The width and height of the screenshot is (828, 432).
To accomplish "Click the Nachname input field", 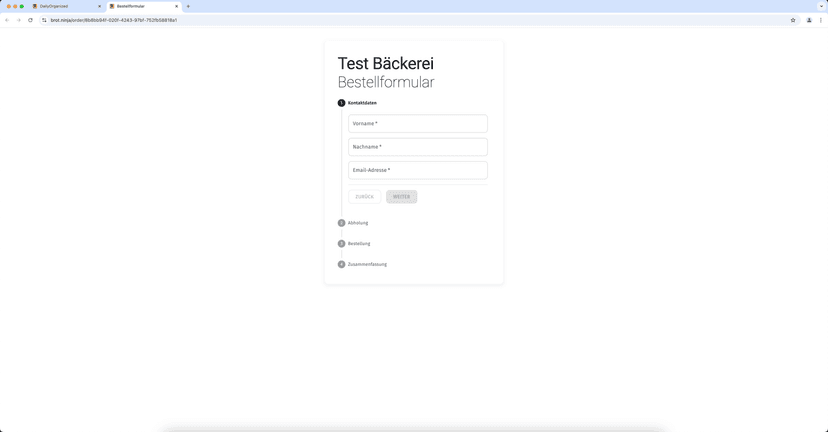I will click(418, 147).
